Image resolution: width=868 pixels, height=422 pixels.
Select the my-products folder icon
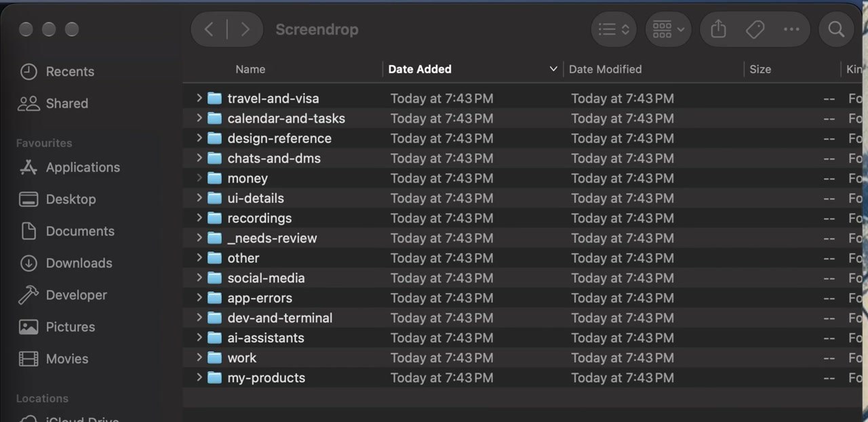point(214,378)
